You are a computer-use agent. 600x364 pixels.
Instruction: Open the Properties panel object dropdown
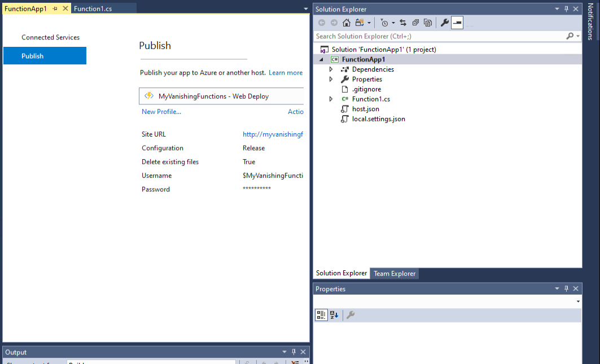578,301
